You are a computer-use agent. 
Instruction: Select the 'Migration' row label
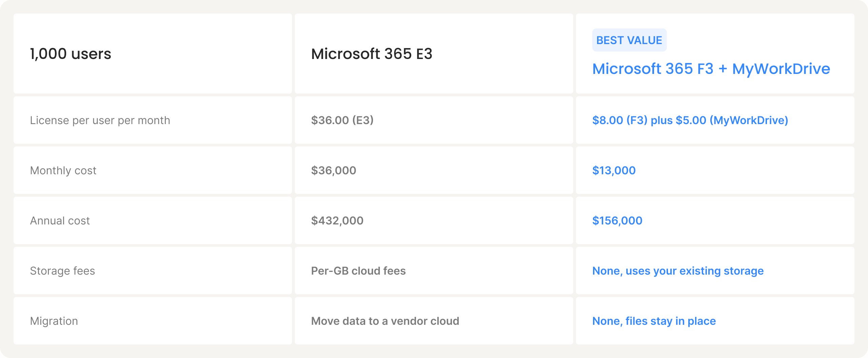click(x=54, y=321)
